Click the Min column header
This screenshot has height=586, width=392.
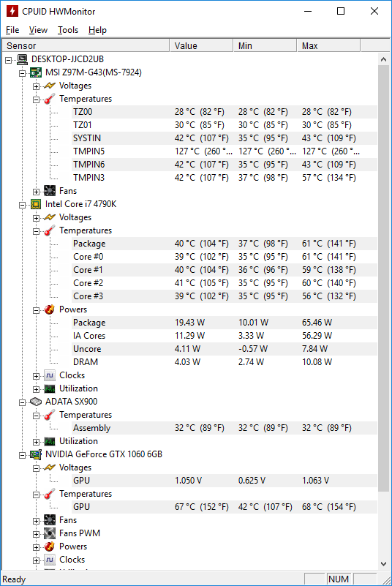pyautogui.click(x=265, y=45)
